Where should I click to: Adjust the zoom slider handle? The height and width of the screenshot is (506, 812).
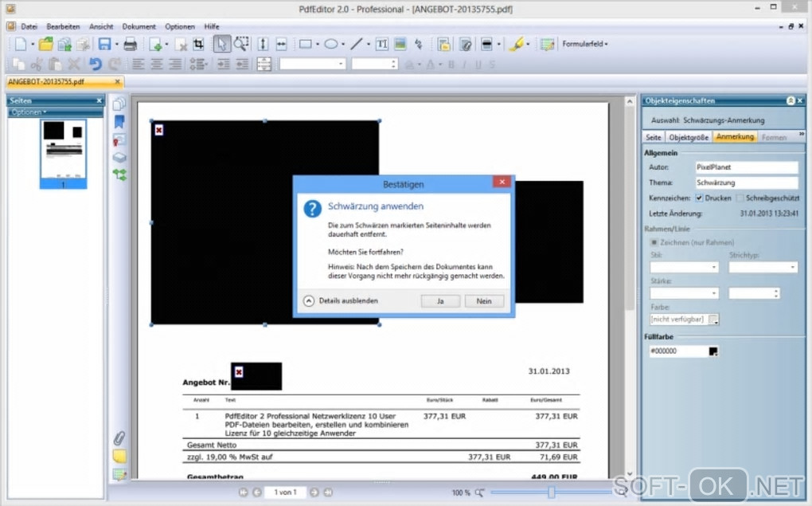tap(552, 492)
